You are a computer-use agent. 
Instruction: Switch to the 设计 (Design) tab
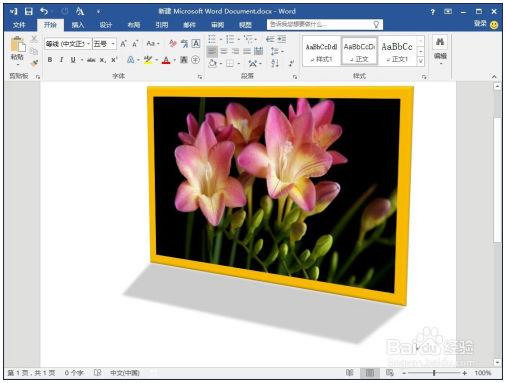point(106,25)
